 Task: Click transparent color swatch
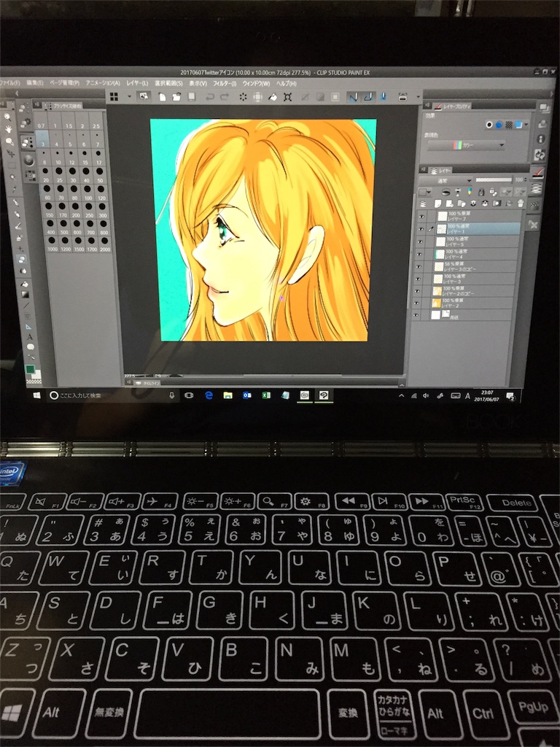pyautogui.click(x=32, y=381)
